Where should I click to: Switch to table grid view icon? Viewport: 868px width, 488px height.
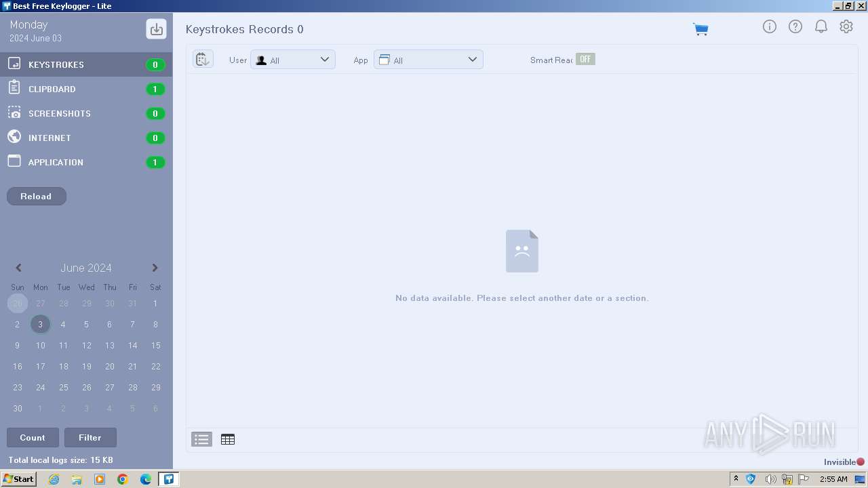[x=228, y=439]
